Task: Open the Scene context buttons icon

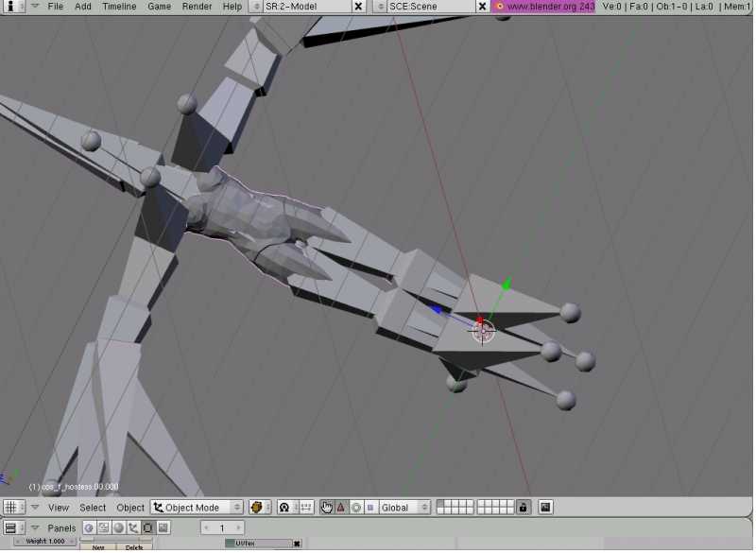Action: pyautogui.click(x=163, y=527)
